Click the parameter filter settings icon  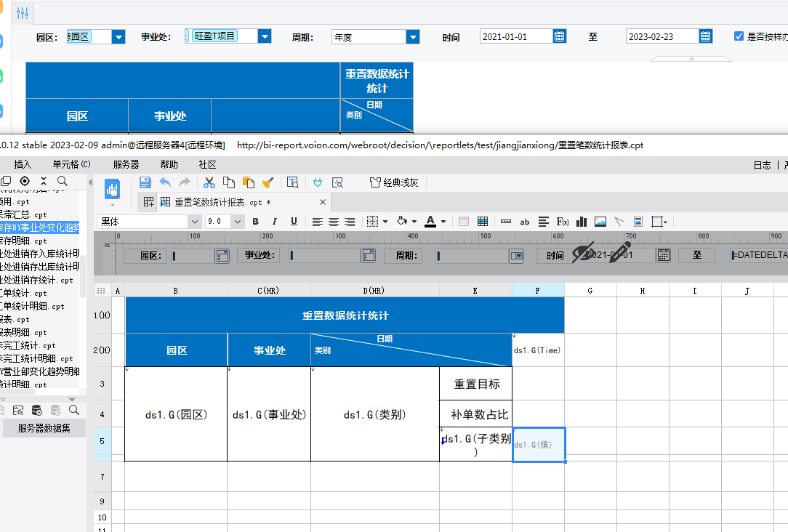tap(23, 13)
